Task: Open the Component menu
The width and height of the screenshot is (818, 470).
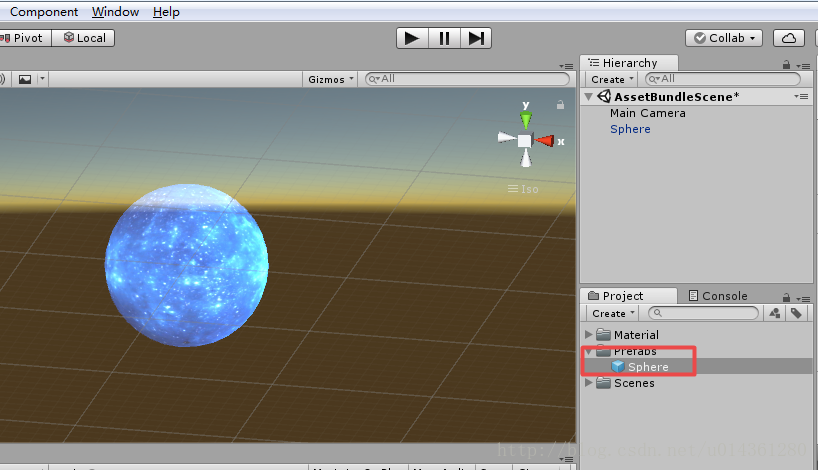Action: (44, 11)
